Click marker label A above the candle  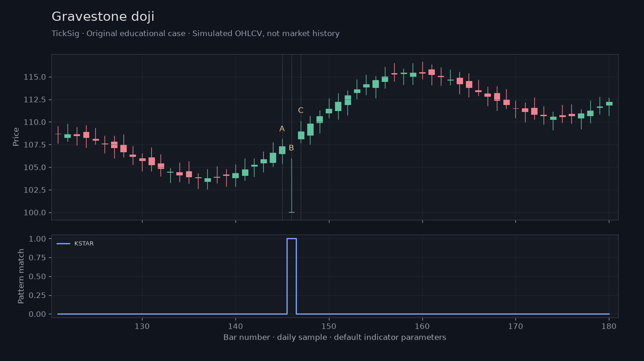click(282, 129)
